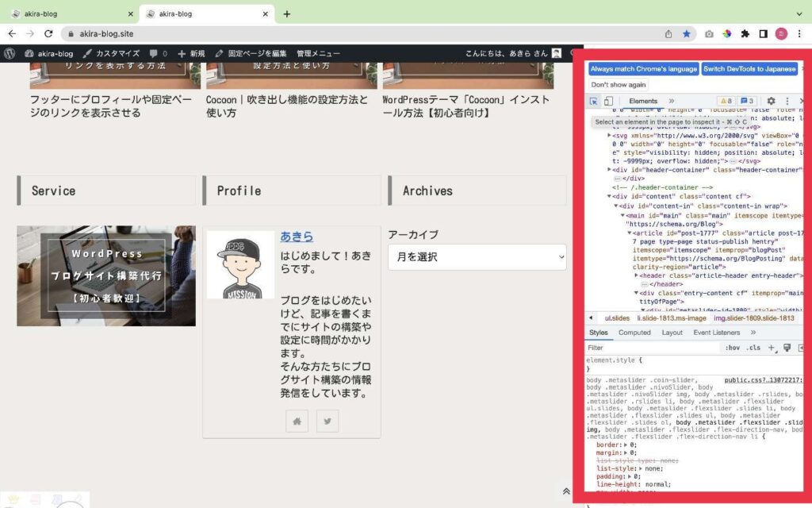Open the Chrome extensions puzzle menu
This screenshot has height=508, width=812.
click(745, 33)
